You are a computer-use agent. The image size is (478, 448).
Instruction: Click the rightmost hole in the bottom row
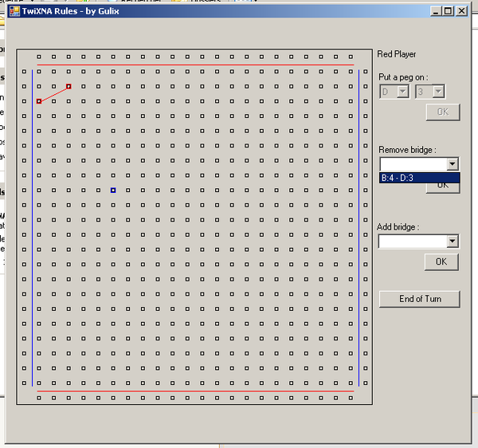351,397
